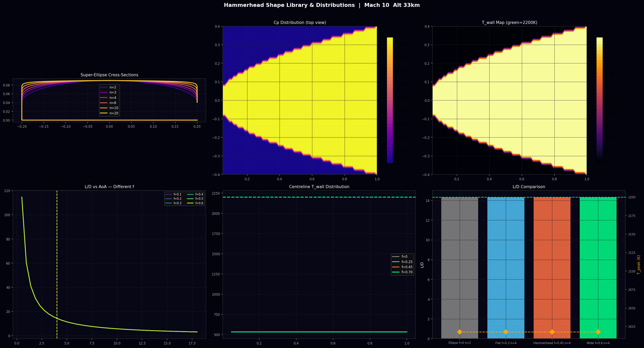Click the 2250 tick on the Centreline plot
This screenshot has width=644, height=348.
coord(216,193)
